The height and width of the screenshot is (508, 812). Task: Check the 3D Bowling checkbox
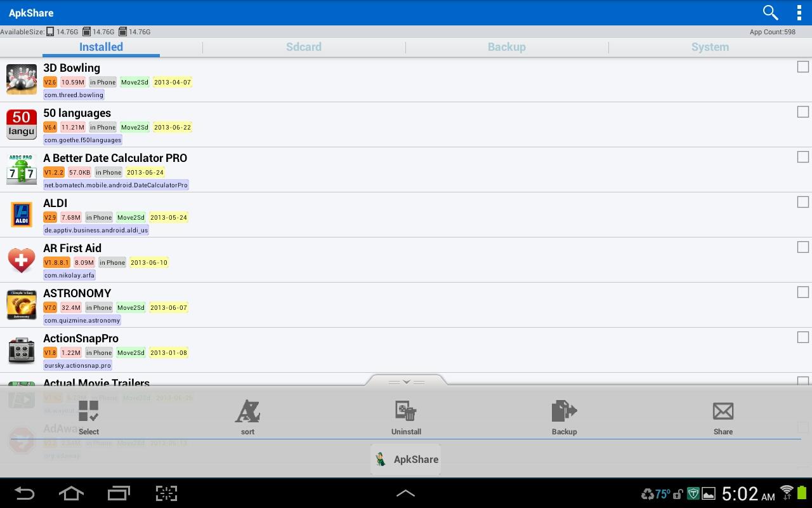click(802, 67)
